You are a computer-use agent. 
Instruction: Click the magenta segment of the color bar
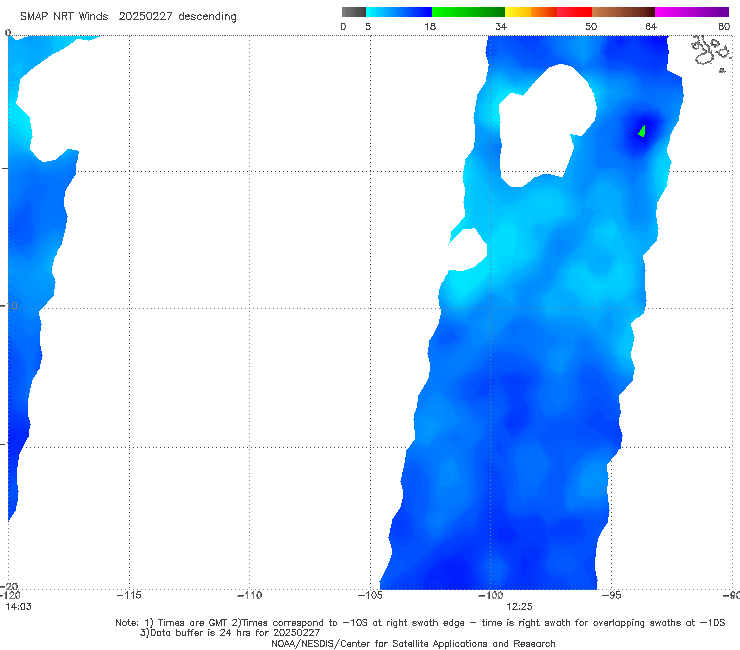pos(692,12)
